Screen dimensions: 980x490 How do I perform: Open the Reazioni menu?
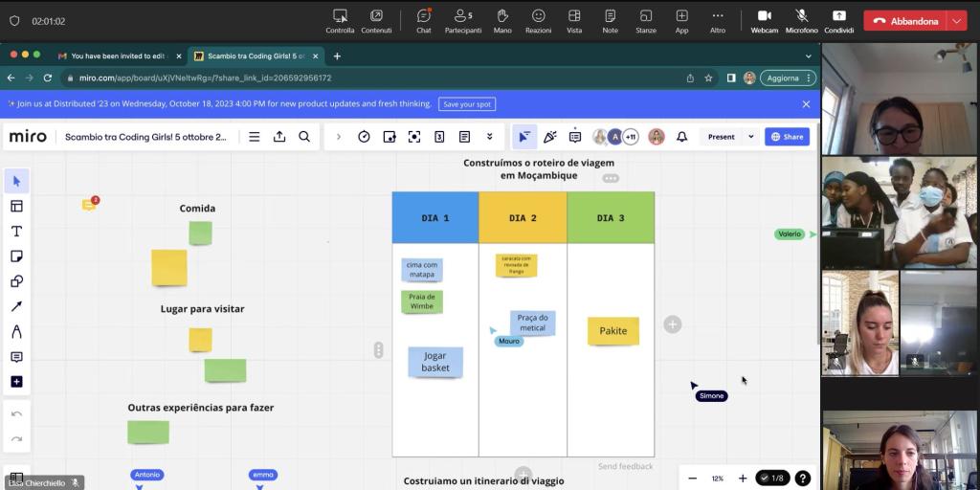[x=538, y=21]
